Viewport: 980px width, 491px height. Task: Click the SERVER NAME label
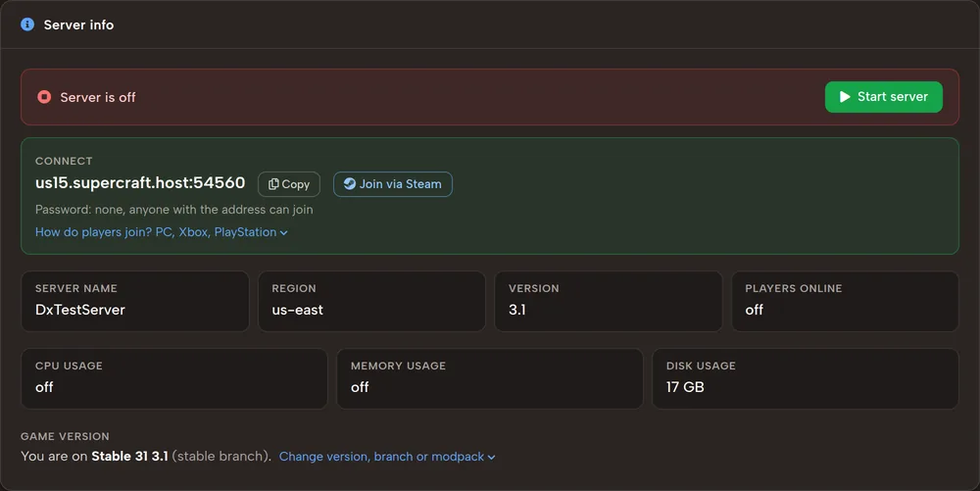coord(76,288)
